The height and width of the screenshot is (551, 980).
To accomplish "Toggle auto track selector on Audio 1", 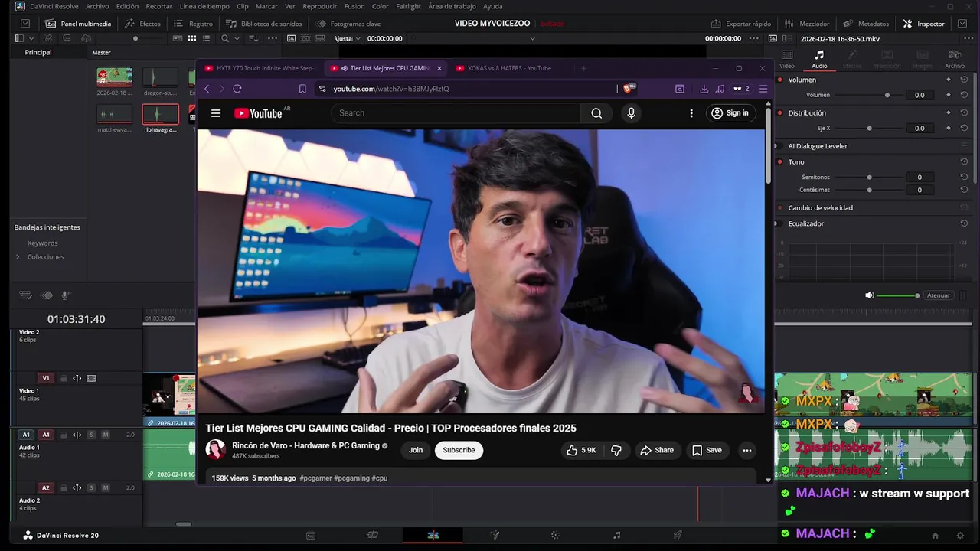I will click(77, 435).
